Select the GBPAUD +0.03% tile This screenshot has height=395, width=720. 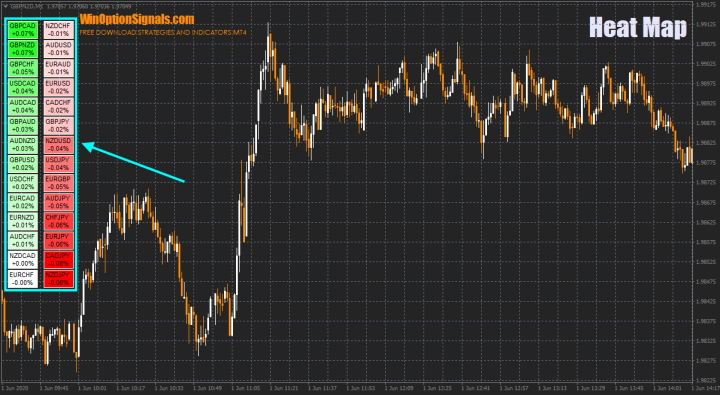tap(22, 126)
